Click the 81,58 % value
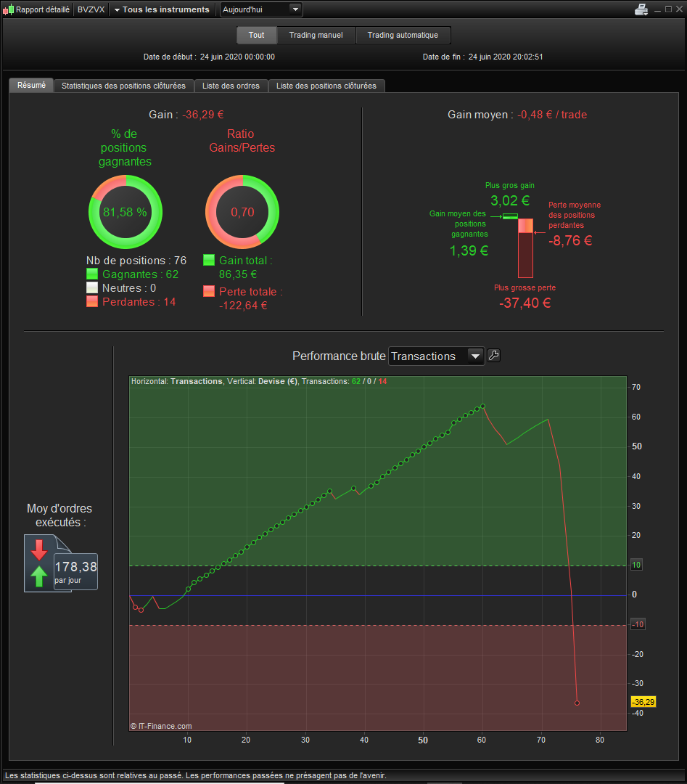687x784 pixels. [x=125, y=212]
